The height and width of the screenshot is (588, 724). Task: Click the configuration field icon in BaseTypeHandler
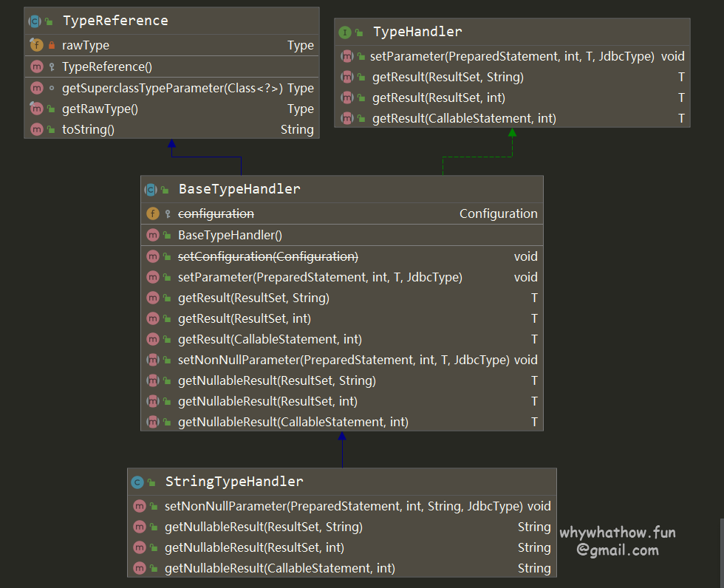(x=153, y=214)
